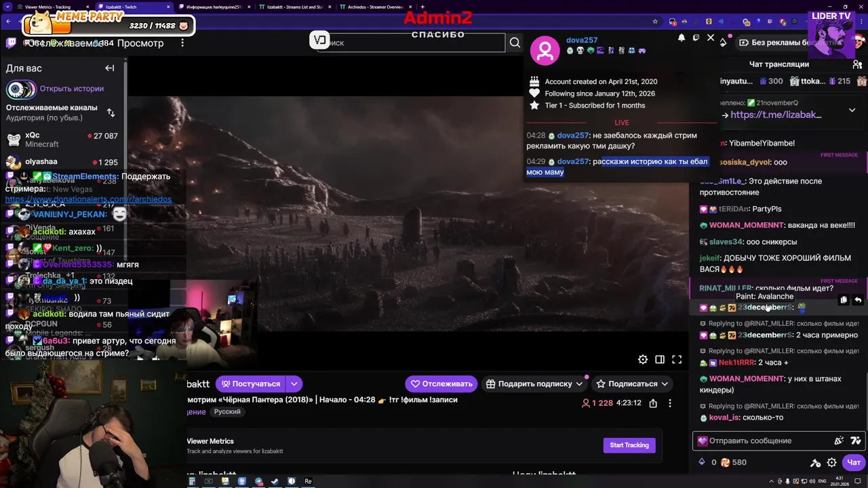Open the emote picker icon in chat input
The height and width of the screenshot is (488, 868).
coord(840,441)
